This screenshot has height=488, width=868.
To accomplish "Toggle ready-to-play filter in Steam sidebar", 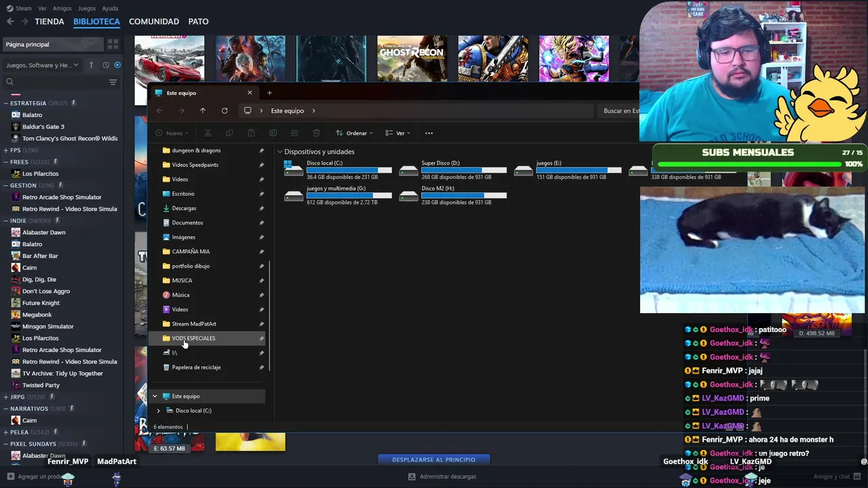I will (x=117, y=65).
